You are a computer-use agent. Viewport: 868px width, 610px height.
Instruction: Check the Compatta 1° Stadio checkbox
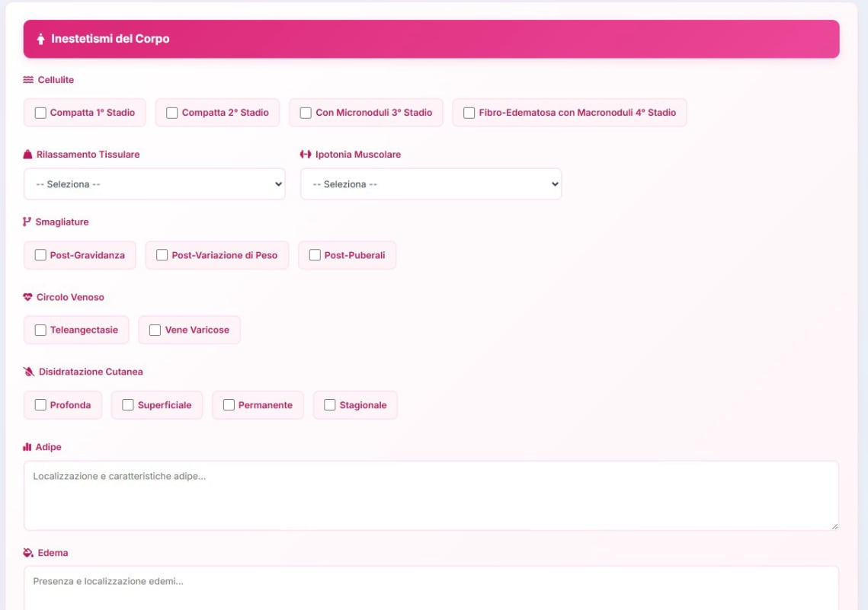coord(40,113)
